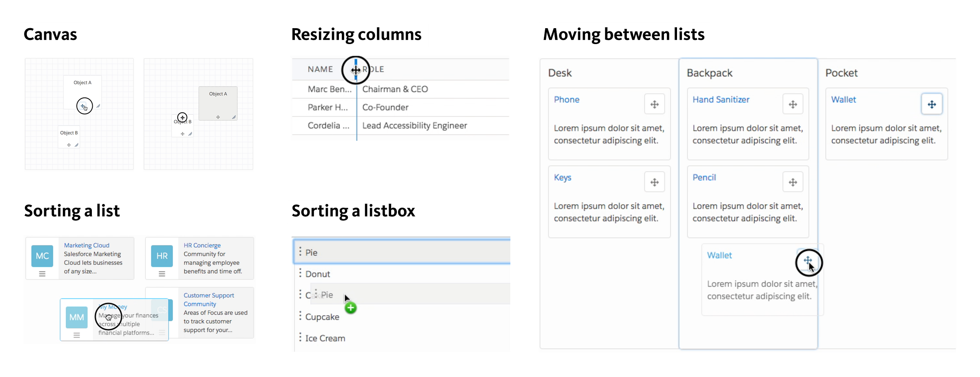Open the Customer Support Community link
The width and height of the screenshot is (980, 377).
pyautogui.click(x=209, y=299)
